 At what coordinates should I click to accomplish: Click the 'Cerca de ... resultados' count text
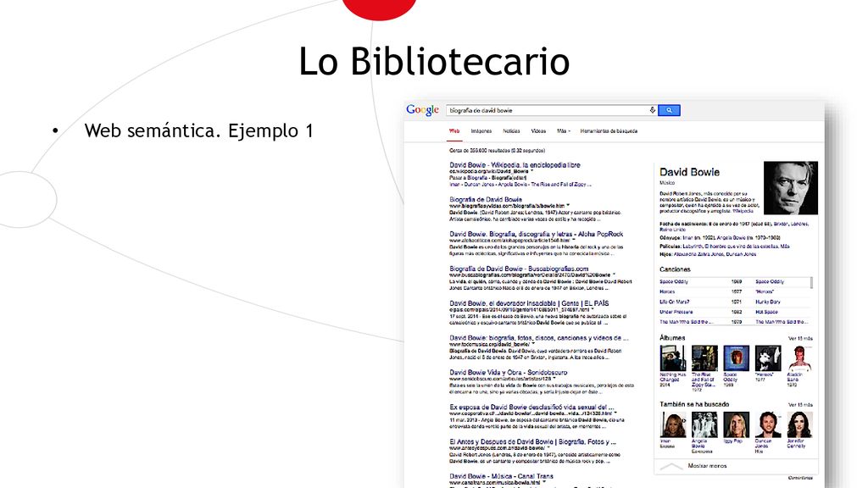tap(497, 151)
